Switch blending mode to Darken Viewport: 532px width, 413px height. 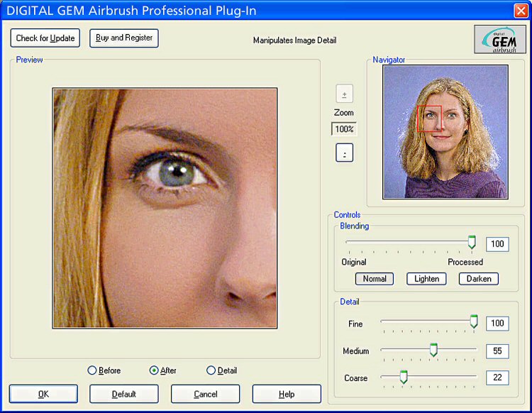tap(479, 279)
